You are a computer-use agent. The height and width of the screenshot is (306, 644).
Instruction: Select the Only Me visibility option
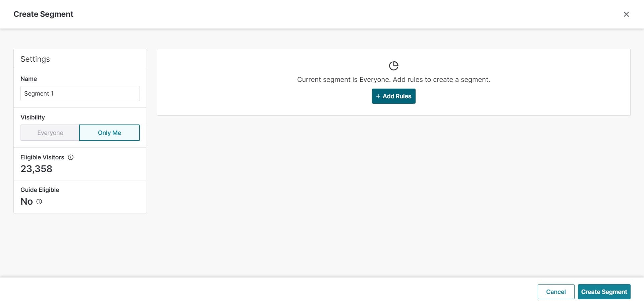point(109,133)
